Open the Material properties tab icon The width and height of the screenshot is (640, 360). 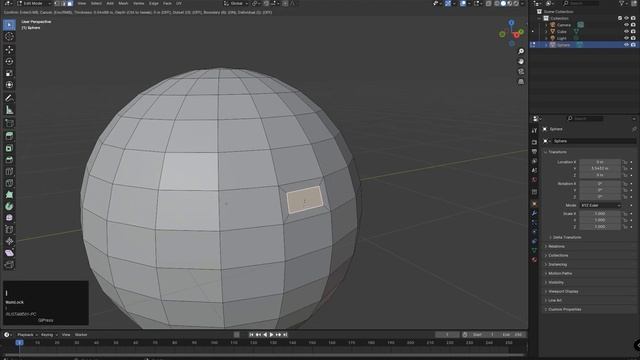pyautogui.click(x=534, y=260)
